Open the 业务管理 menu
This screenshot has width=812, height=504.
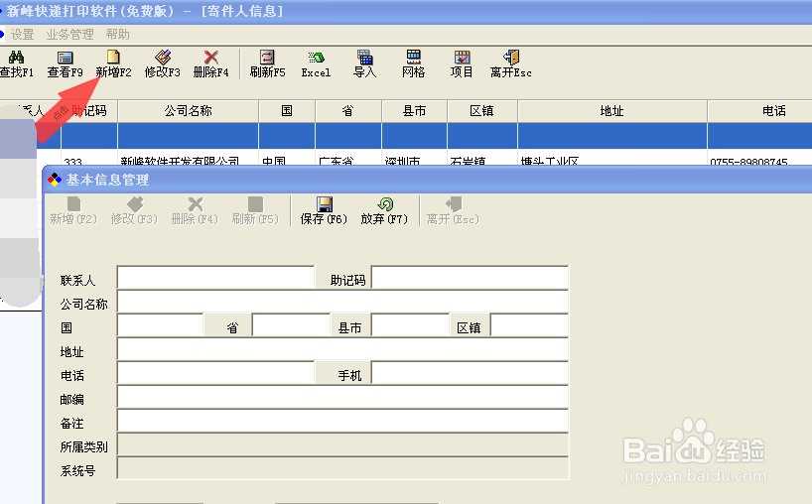[x=69, y=35]
